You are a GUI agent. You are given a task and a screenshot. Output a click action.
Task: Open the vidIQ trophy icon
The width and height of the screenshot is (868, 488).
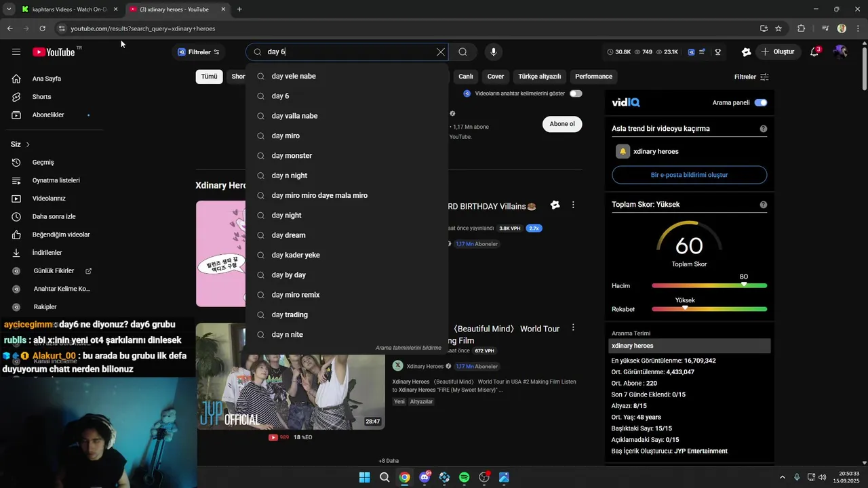(717, 52)
